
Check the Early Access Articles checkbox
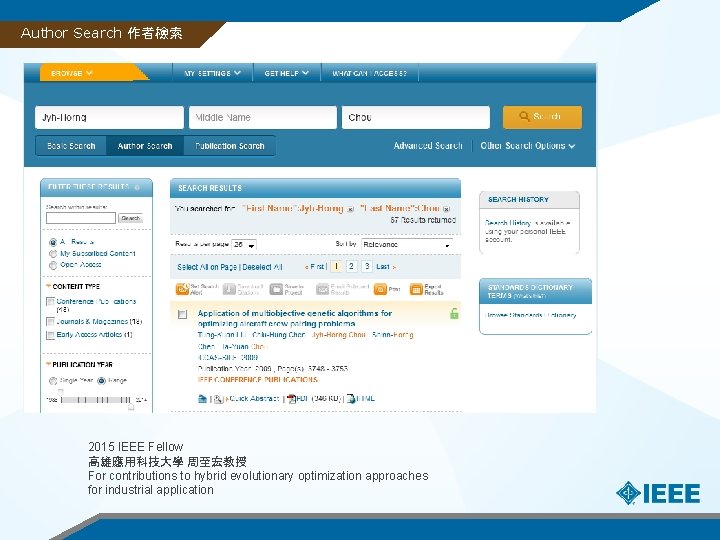pos(51,335)
